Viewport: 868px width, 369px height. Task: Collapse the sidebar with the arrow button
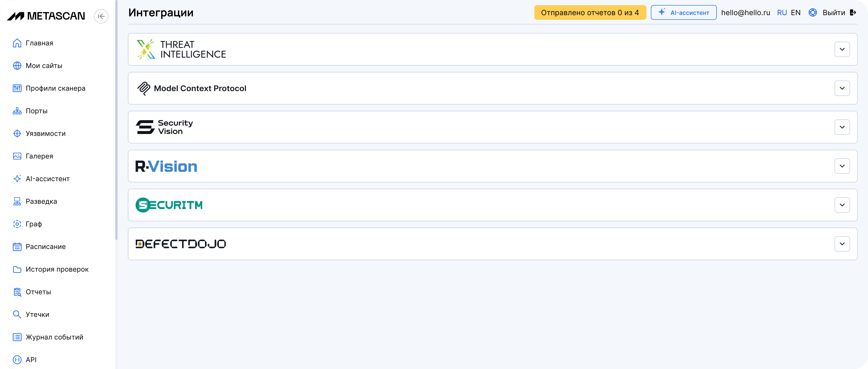coord(101,16)
